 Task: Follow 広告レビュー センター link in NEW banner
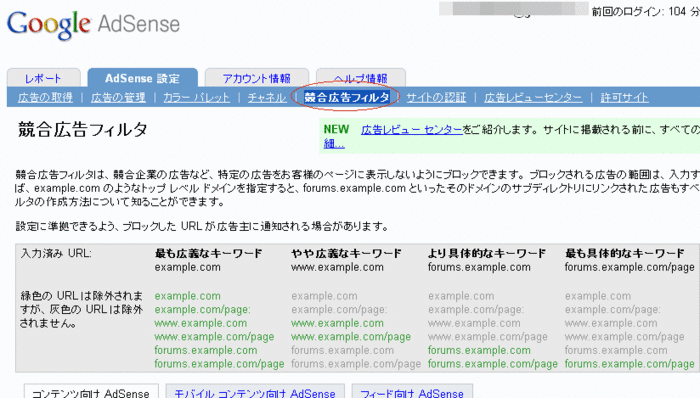412,130
